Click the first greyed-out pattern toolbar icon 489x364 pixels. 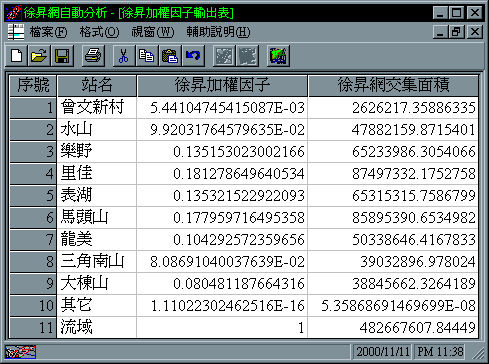pyautogui.click(x=224, y=56)
